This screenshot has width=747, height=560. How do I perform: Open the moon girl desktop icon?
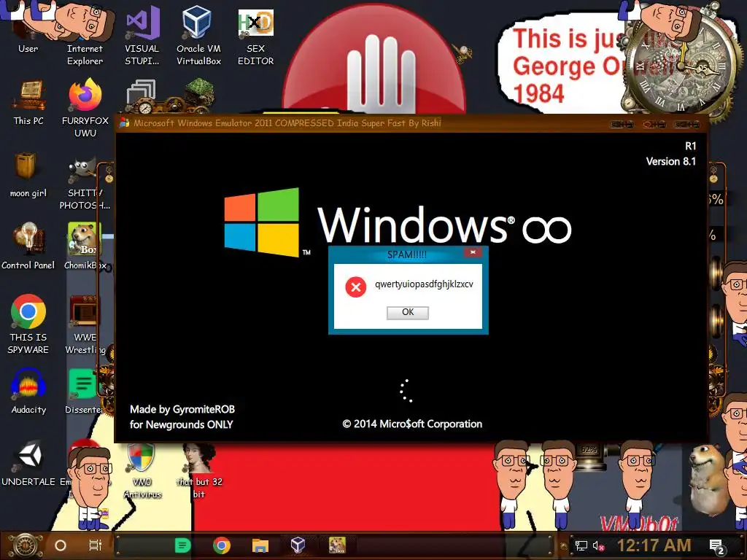pyautogui.click(x=28, y=174)
